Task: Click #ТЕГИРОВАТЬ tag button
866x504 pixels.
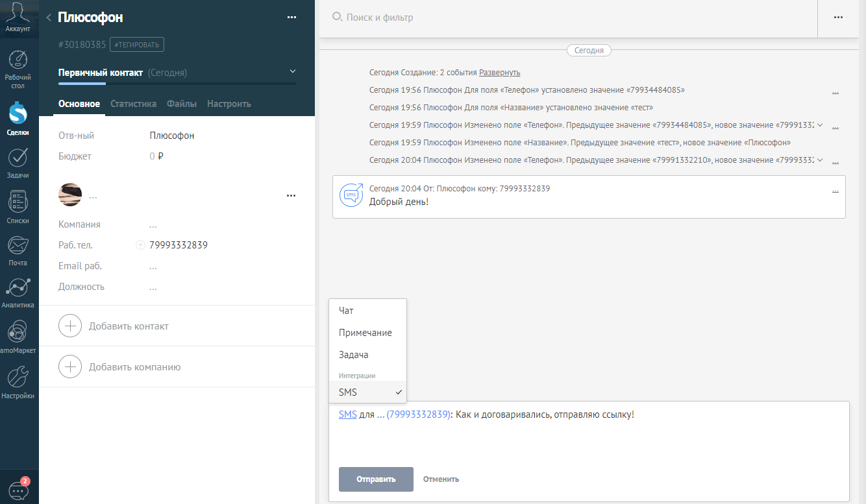Action: click(x=137, y=44)
